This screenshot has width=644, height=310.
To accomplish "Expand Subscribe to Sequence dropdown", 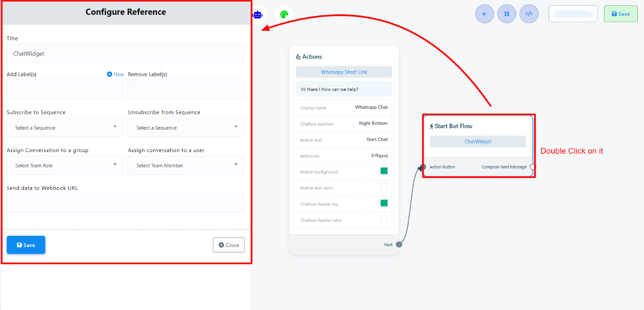I will pyautogui.click(x=65, y=127).
